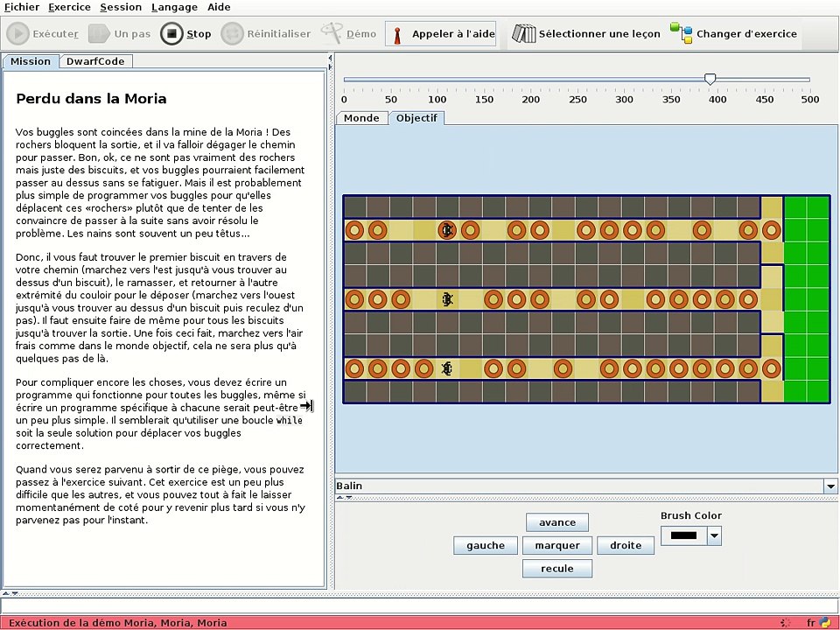Click the Réinitialiser reset icon
This screenshot has width=840, height=630.
coord(232,34)
